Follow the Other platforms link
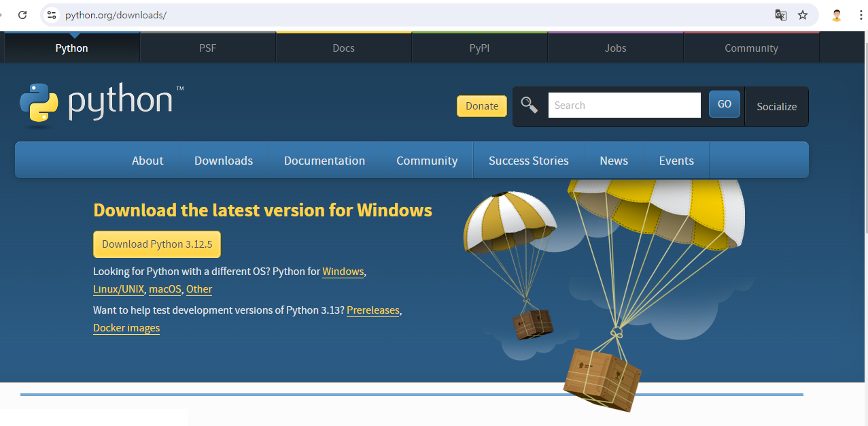The width and height of the screenshot is (868, 426). [199, 289]
